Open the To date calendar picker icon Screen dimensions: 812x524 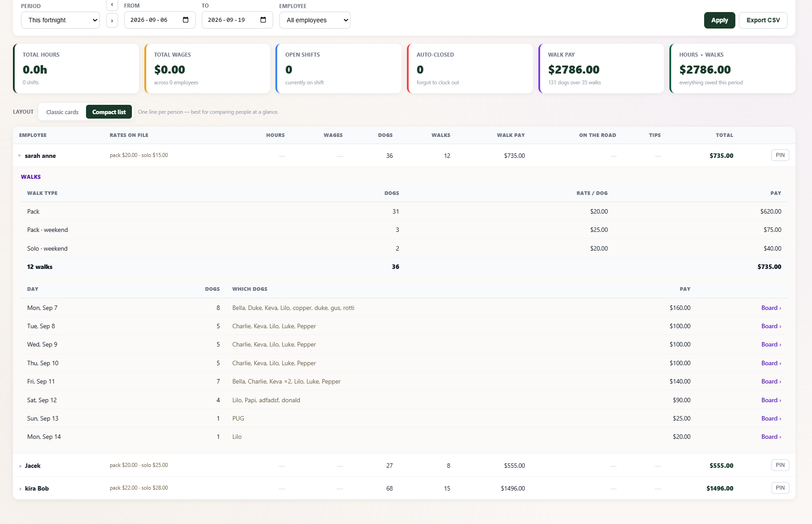click(x=263, y=20)
